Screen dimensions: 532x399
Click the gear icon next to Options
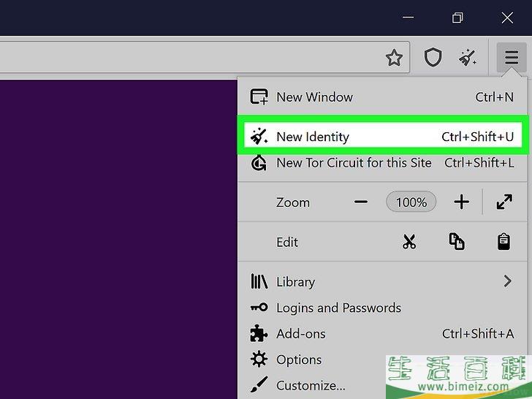[x=259, y=359]
